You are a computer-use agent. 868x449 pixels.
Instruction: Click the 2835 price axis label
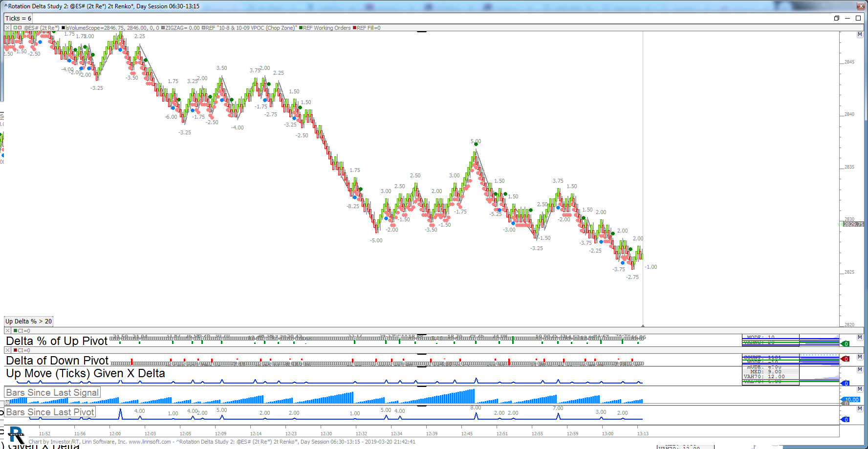849,167
